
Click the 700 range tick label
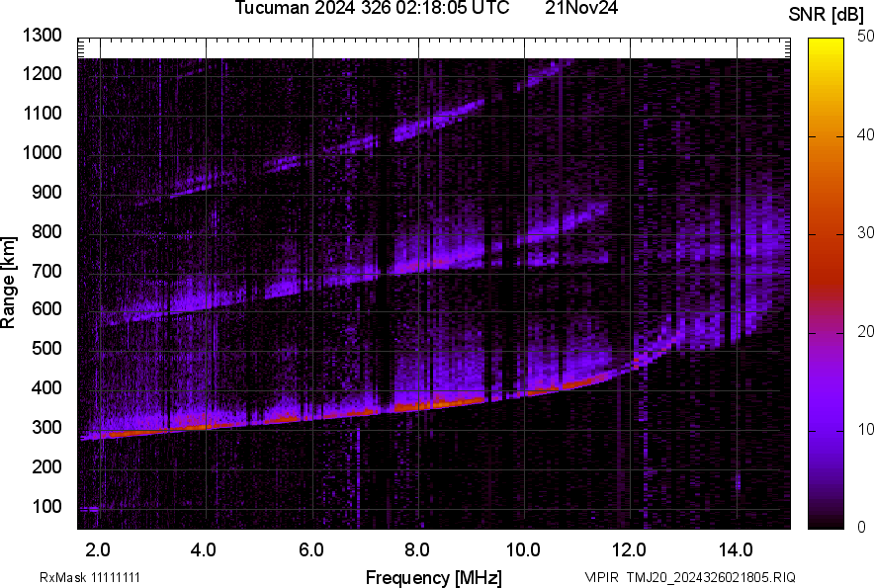[48, 271]
